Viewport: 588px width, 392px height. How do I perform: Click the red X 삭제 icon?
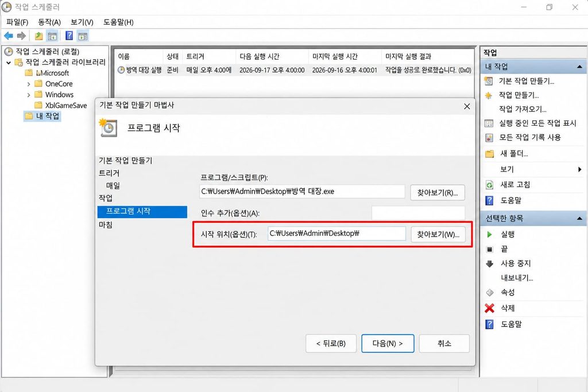tap(489, 308)
